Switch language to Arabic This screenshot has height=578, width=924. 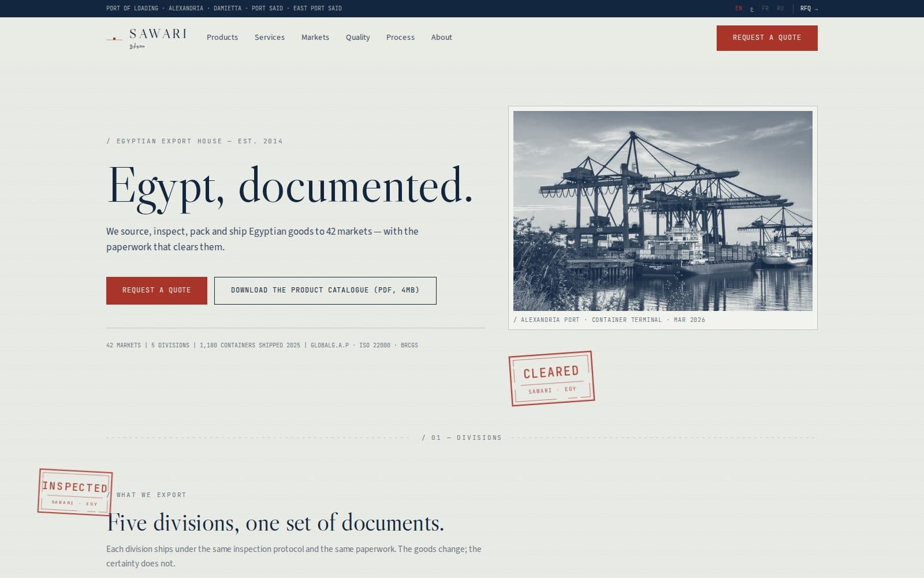click(752, 9)
